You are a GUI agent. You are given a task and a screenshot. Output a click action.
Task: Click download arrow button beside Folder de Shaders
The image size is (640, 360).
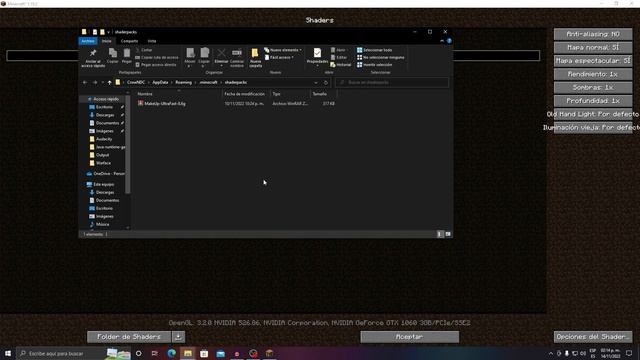pos(178,337)
